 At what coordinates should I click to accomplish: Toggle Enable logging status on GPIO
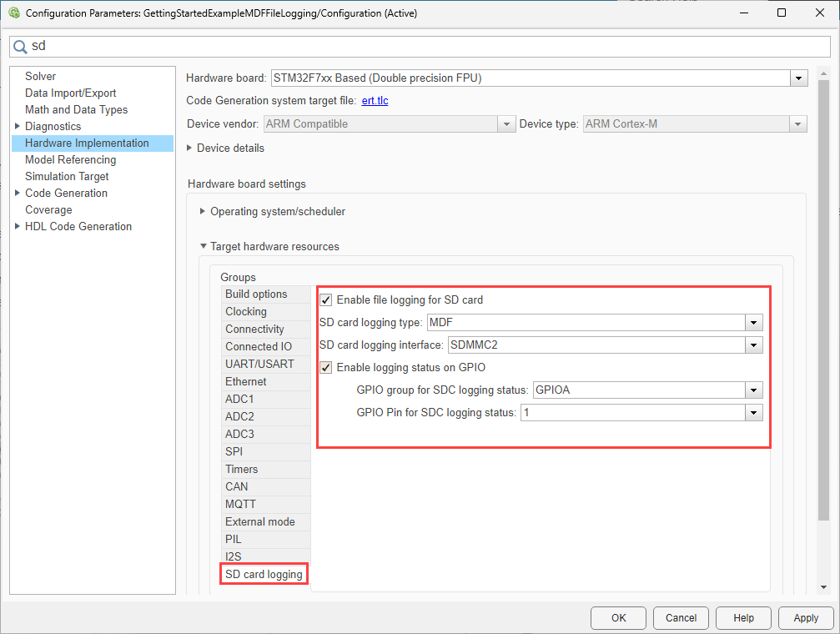point(326,367)
